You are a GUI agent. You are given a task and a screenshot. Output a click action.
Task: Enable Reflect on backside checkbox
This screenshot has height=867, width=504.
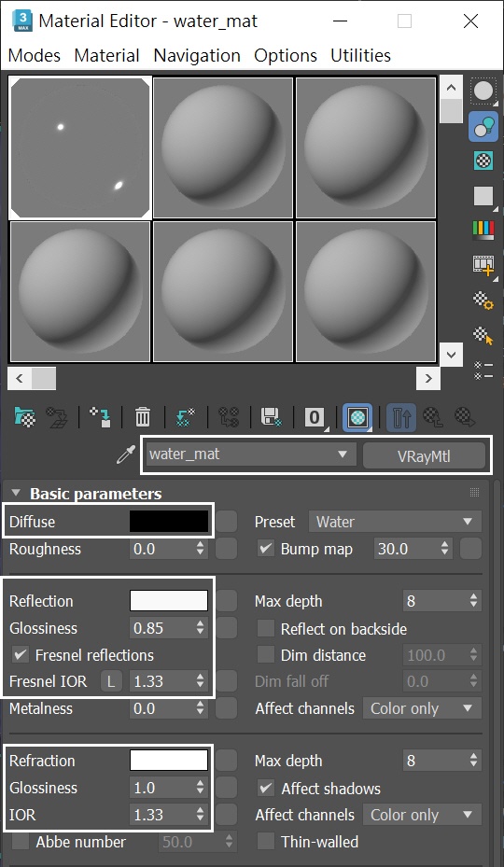click(266, 629)
